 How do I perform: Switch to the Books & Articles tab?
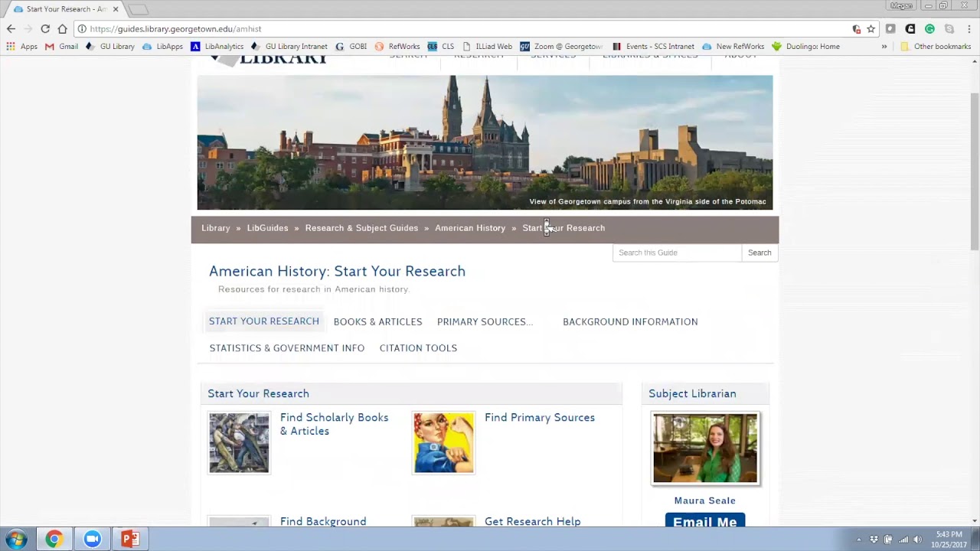point(377,321)
